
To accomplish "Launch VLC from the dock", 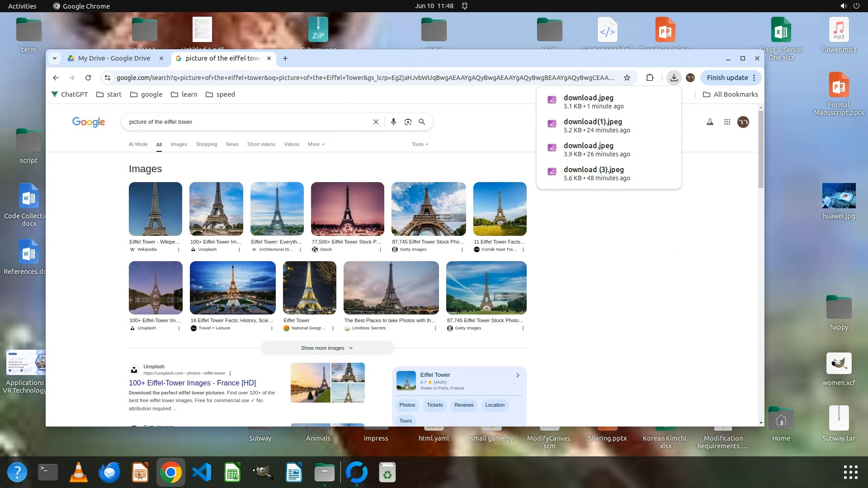I will tap(79, 473).
